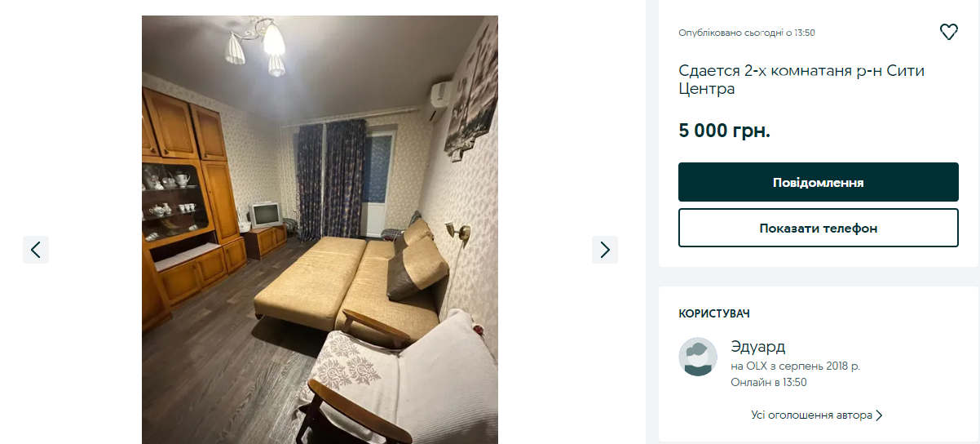
Task: Click chevron beside Усі оголошення автора
Action: 879,415
